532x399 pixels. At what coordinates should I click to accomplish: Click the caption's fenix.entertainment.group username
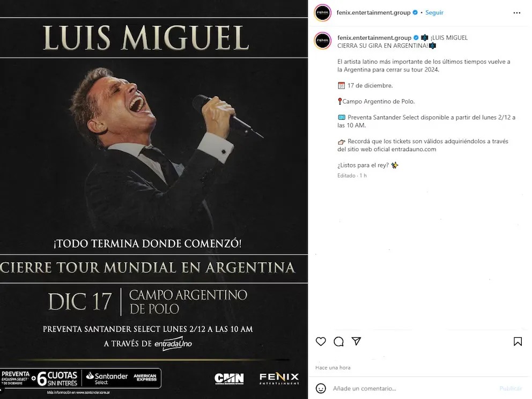(374, 38)
